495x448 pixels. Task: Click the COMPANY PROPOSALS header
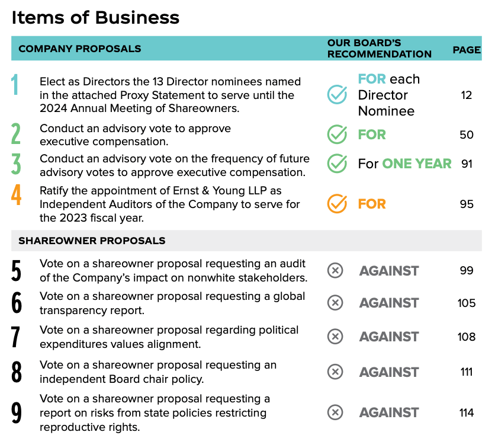pyautogui.click(x=80, y=49)
